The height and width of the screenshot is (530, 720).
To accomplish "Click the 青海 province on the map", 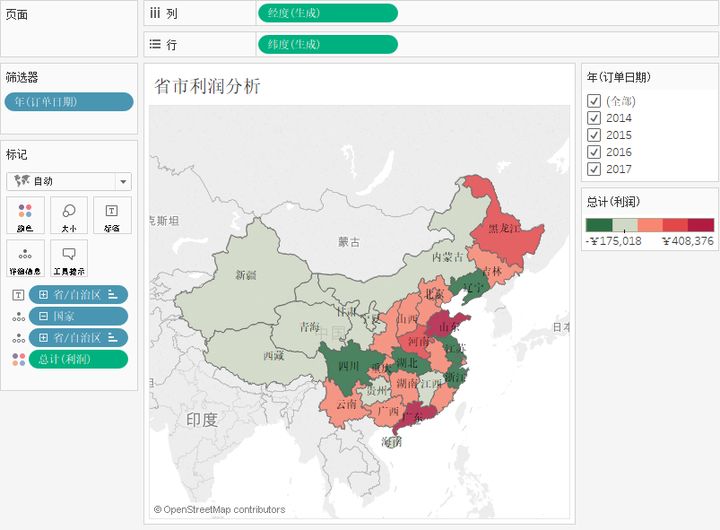I will (309, 327).
